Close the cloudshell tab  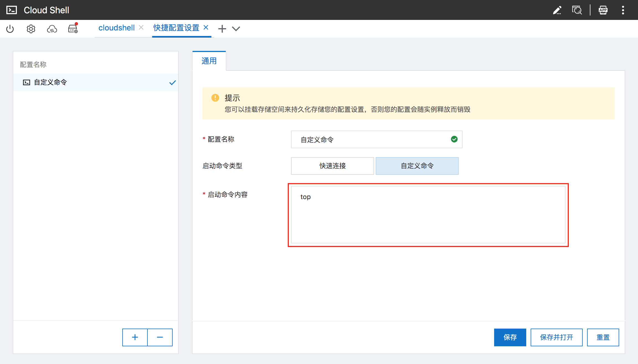click(x=141, y=27)
